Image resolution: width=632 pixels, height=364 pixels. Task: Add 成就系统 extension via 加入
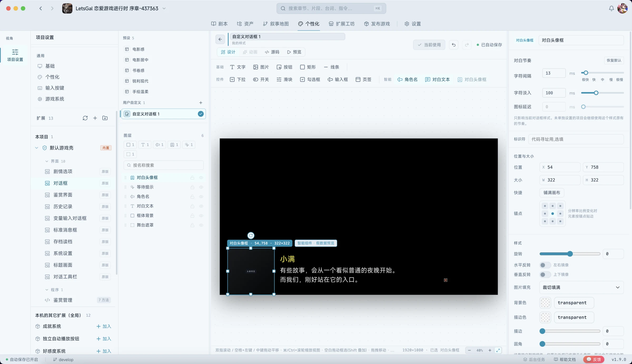104,326
